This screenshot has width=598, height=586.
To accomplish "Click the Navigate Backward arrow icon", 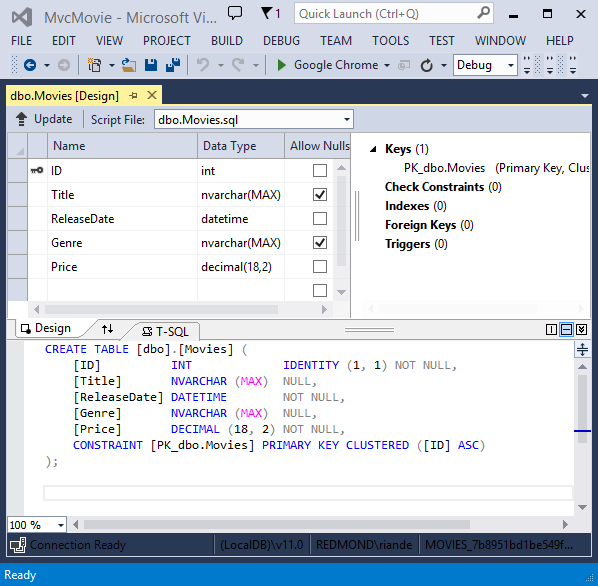I will (x=30, y=65).
